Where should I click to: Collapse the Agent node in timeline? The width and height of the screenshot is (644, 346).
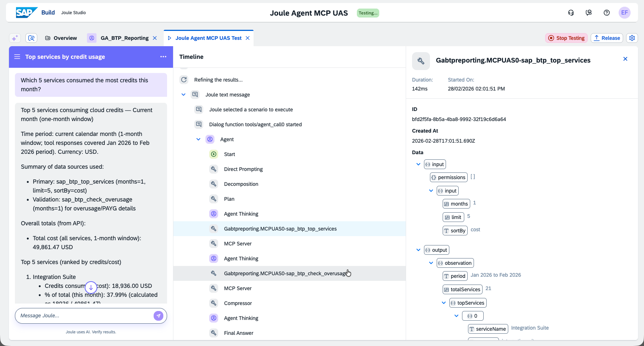point(198,139)
